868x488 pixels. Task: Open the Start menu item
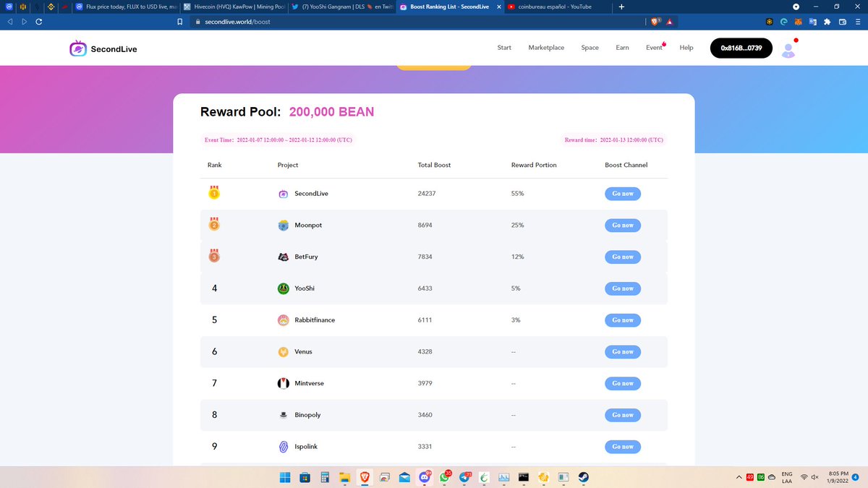[x=504, y=48]
